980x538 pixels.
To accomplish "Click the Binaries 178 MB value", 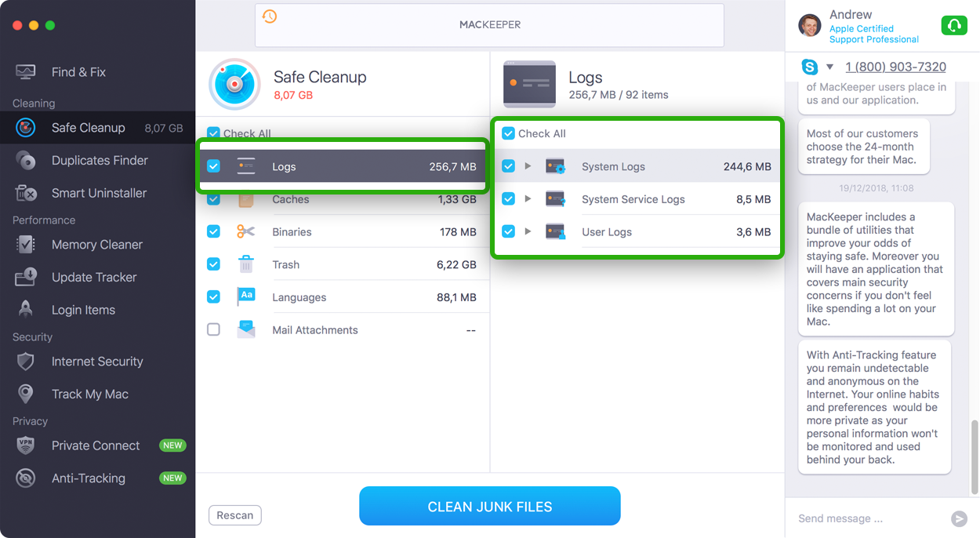I will pos(459,232).
